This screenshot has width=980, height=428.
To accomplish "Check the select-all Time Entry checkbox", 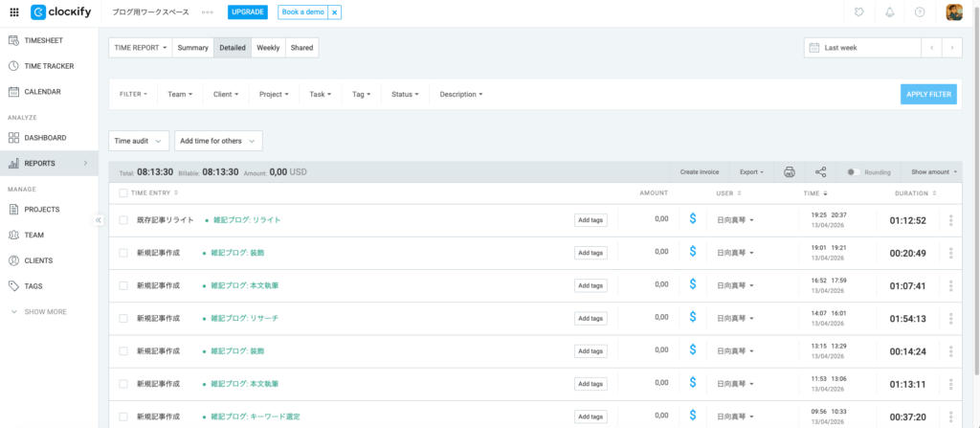I will pyautogui.click(x=122, y=193).
